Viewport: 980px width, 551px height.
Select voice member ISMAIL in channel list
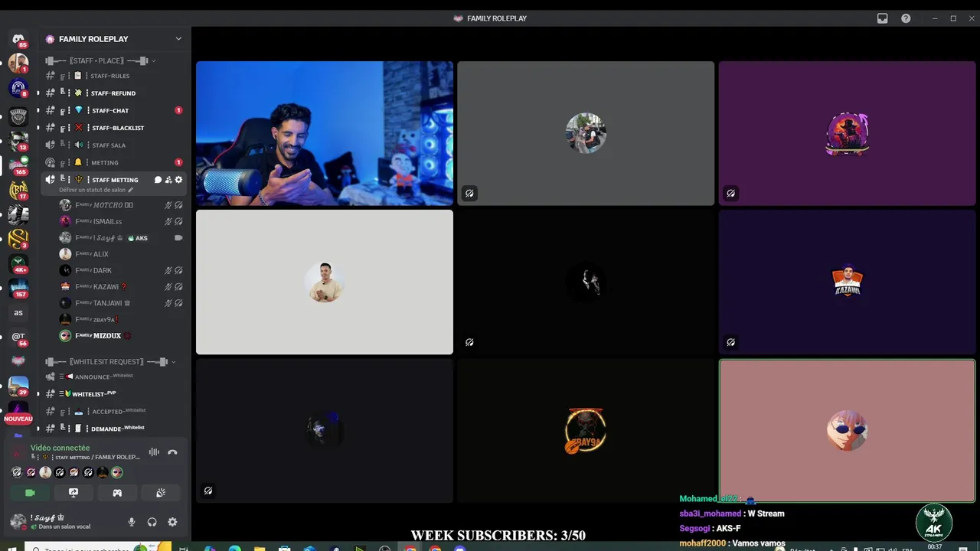tap(121, 221)
